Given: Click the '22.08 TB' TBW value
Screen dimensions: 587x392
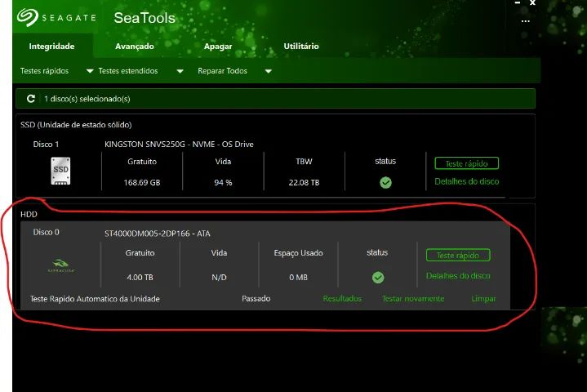Looking at the screenshot, I should 304,183.
